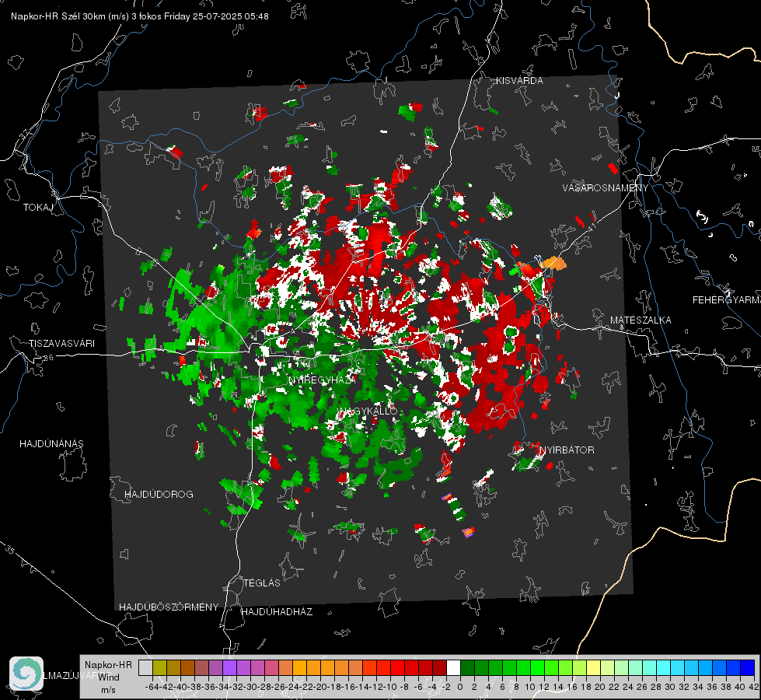Click the HAJDÚBÖSZÖRMÉNY town label
Viewport: 761px width, 700px height.
click(169, 607)
